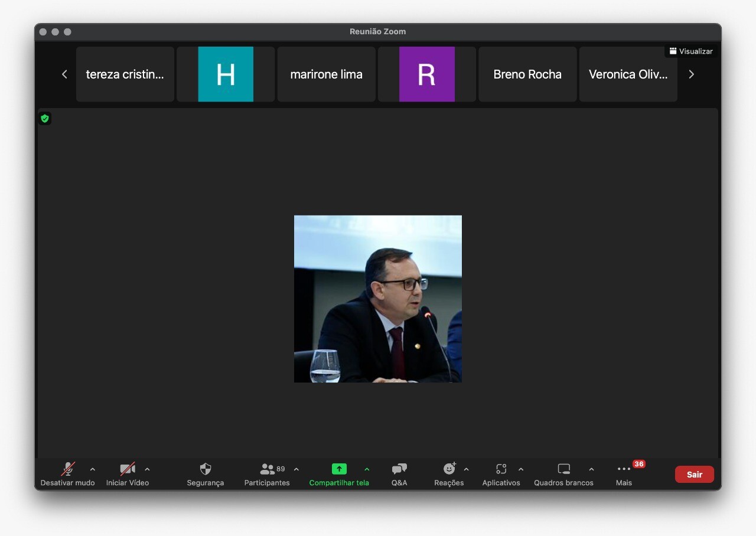Click the green Compartilhar tela icon
The width and height of the screenshot is (756, 536).
339,469
